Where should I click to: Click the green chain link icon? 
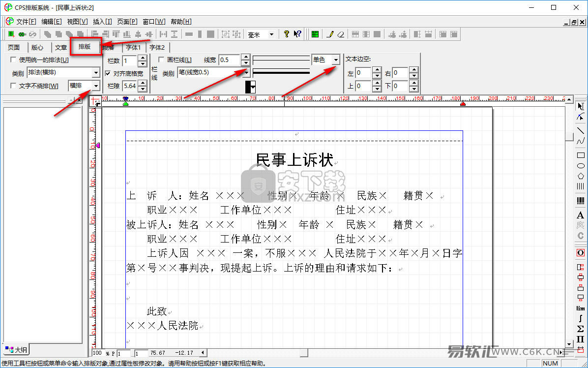click(22, 34)
